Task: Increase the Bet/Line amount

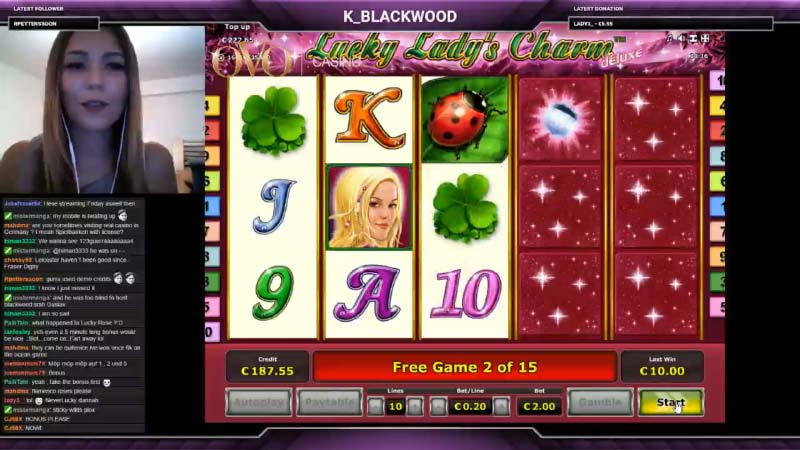Action: tap(502, 407)
